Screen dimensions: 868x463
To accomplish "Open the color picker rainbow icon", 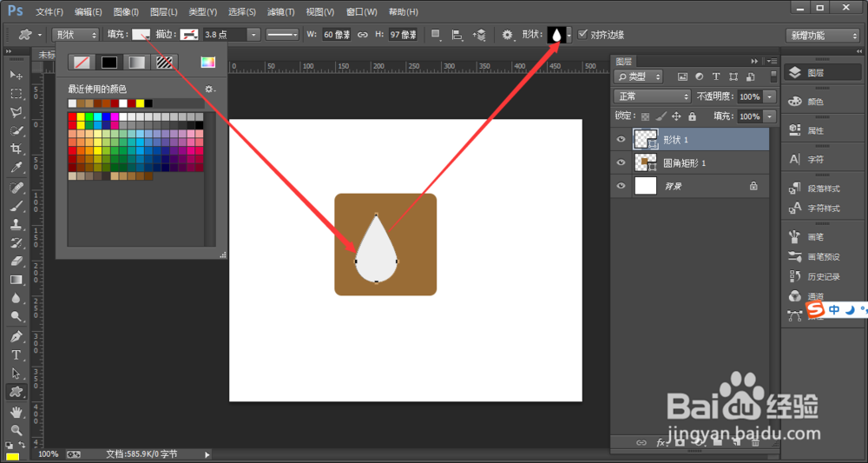I will pyautogui.click(x=208, y=62).
